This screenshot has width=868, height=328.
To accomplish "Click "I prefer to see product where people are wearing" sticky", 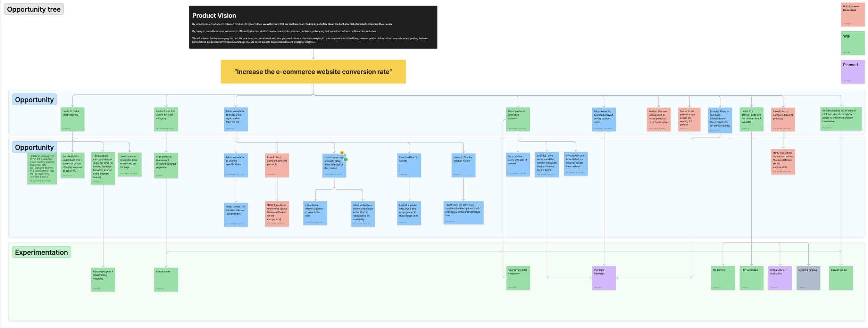I will click(689, 119).
